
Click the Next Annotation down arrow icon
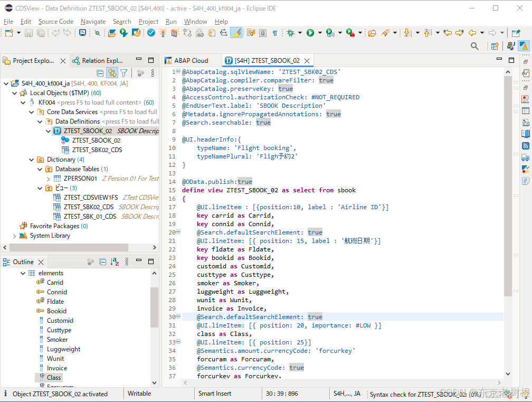(x=408, y=33)
